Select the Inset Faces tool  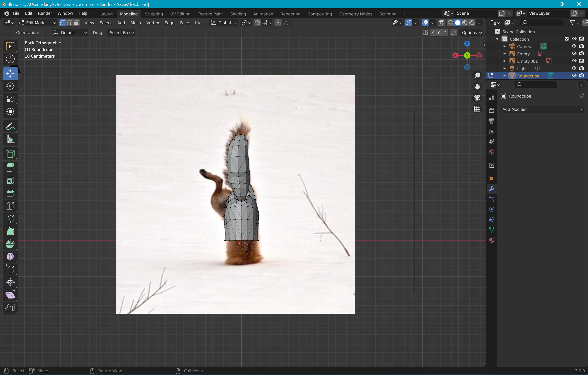[10, 180]
